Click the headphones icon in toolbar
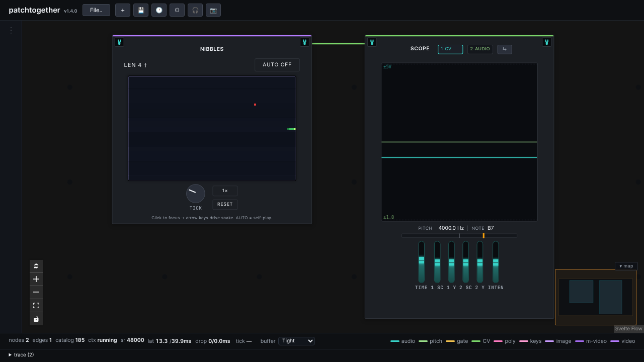 195,10
